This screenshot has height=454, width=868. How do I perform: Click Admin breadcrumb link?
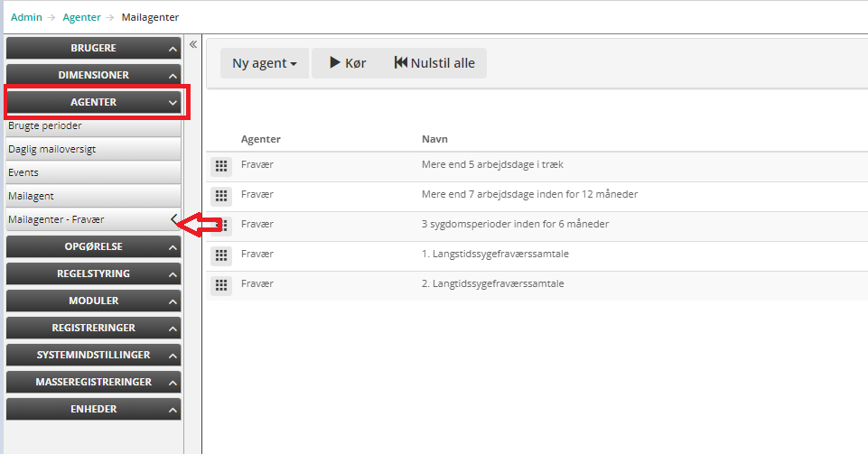click(26, 17)
